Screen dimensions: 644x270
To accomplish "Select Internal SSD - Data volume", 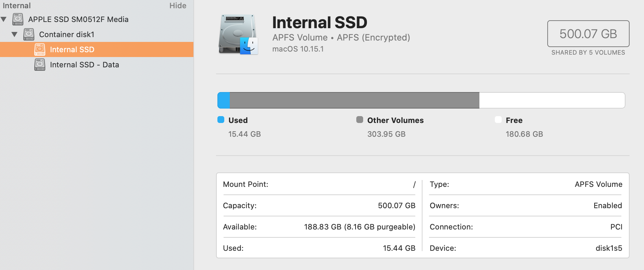I will (84, 65).
